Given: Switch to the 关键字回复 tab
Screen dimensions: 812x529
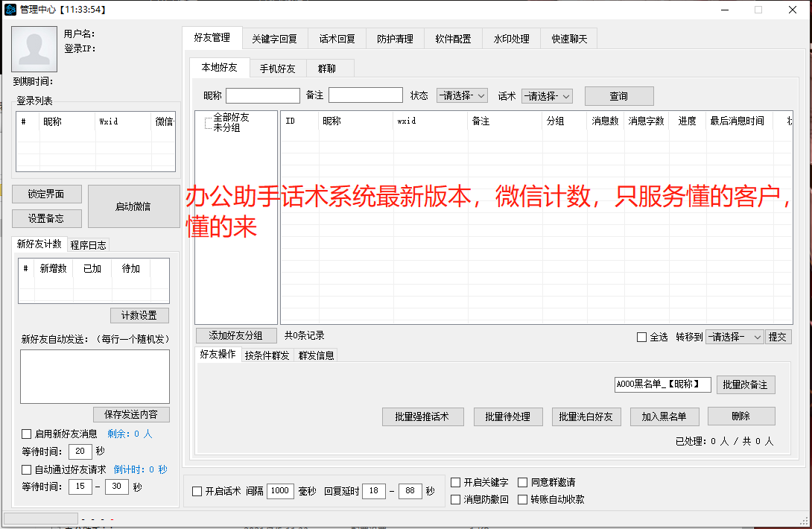Looking at the screenshot, I should 274,39.
